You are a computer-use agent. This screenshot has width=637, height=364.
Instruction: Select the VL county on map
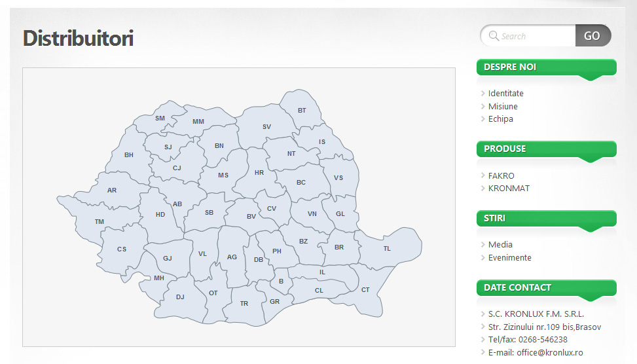203,254
